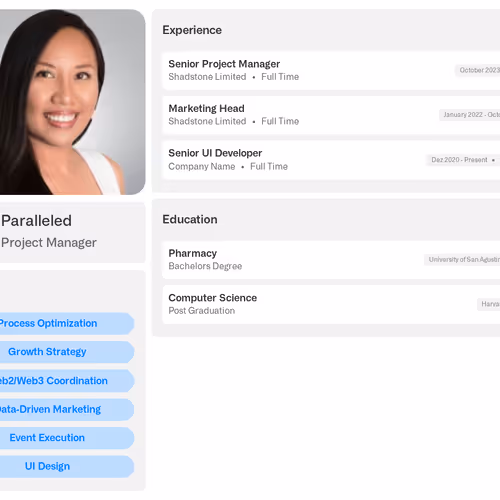Open the Computer Science Post Graduation entry
The height and width of the screenshot is (500, 500).
(x=331, y=304)
